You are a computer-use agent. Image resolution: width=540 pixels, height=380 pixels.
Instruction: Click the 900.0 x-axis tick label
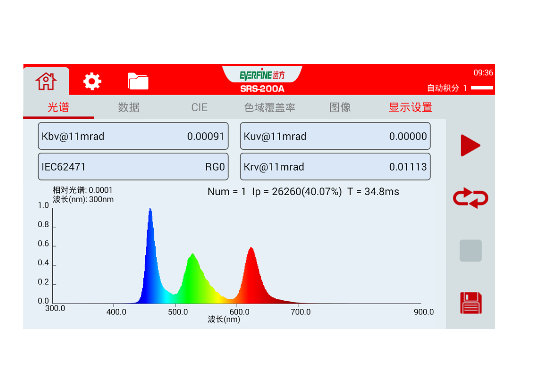[424, 312]
